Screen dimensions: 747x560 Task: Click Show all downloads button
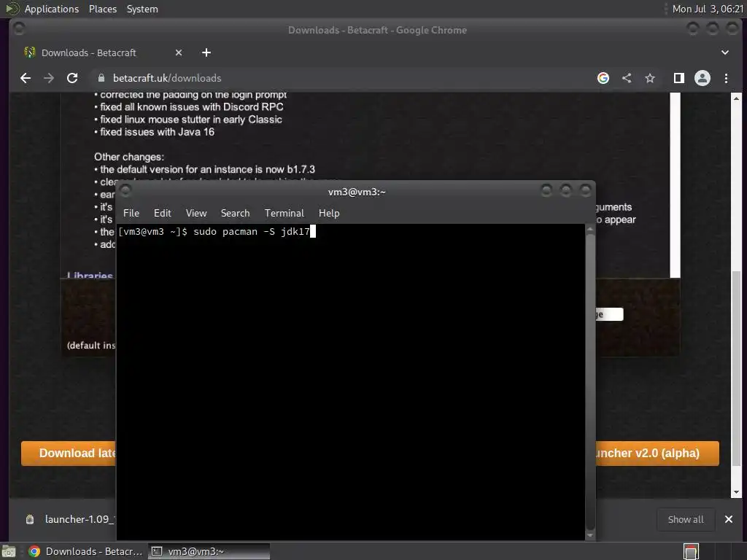pos(686,519)
